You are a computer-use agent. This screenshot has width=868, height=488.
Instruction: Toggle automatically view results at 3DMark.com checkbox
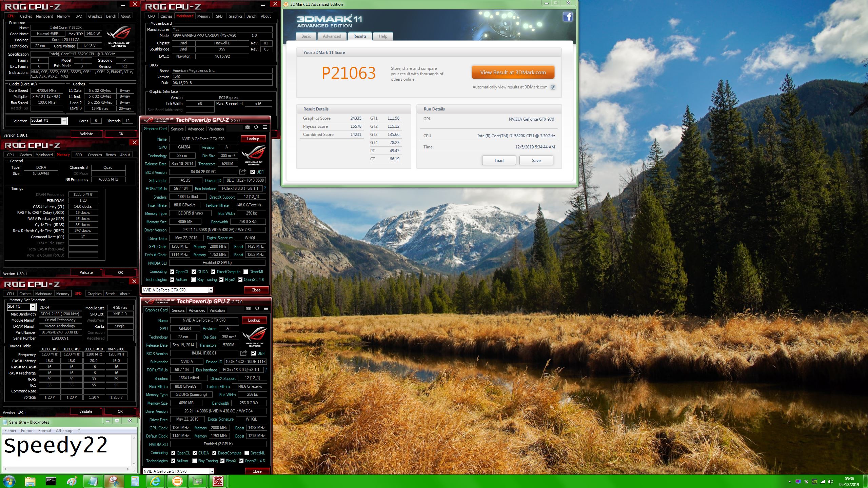coord(553,87)
